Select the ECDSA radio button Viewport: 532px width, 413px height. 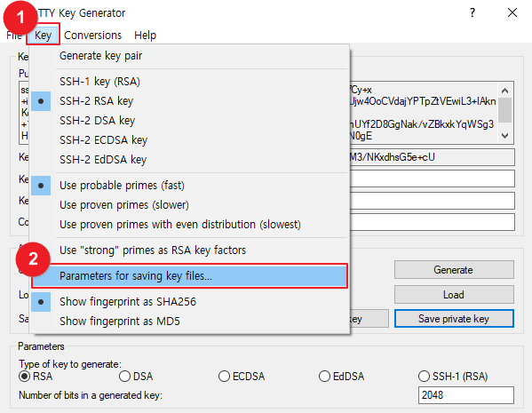242,377
